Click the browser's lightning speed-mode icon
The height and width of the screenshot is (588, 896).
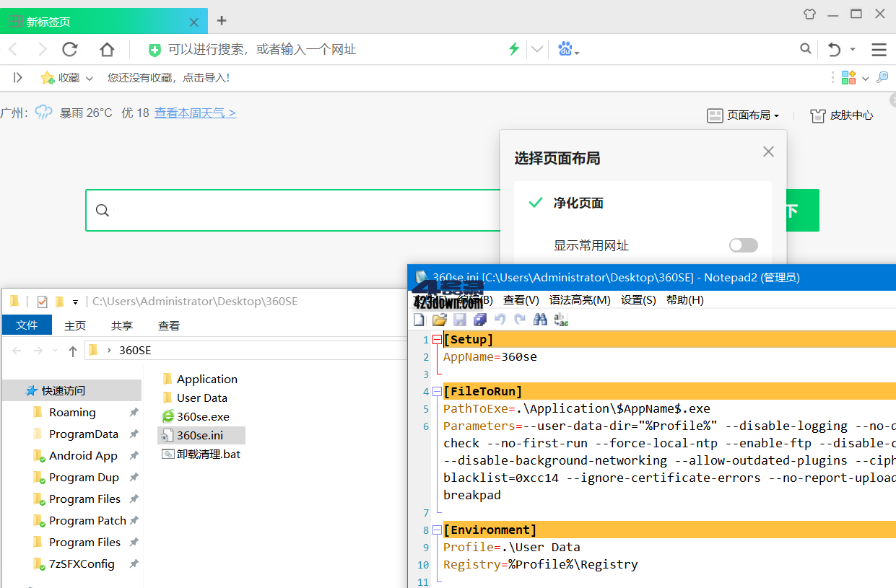pyautogui.click(x=513, y=49)
